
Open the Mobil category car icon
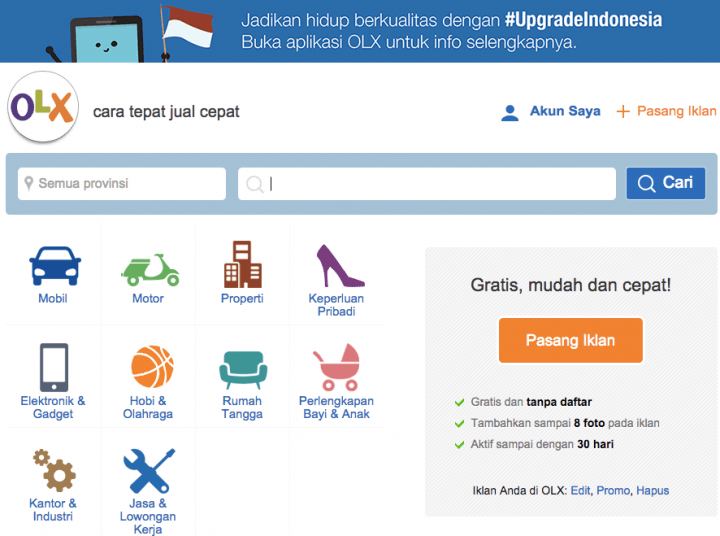click(x=55, y=266)
